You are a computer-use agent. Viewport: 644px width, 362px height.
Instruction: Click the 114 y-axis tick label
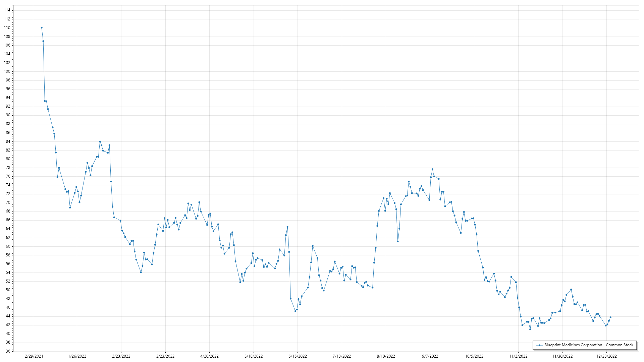tap(7, 10)
